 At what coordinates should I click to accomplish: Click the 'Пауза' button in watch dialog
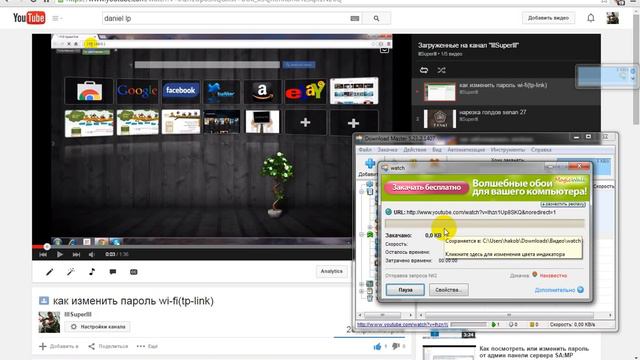pyautogui.click(x=405, y=290)
